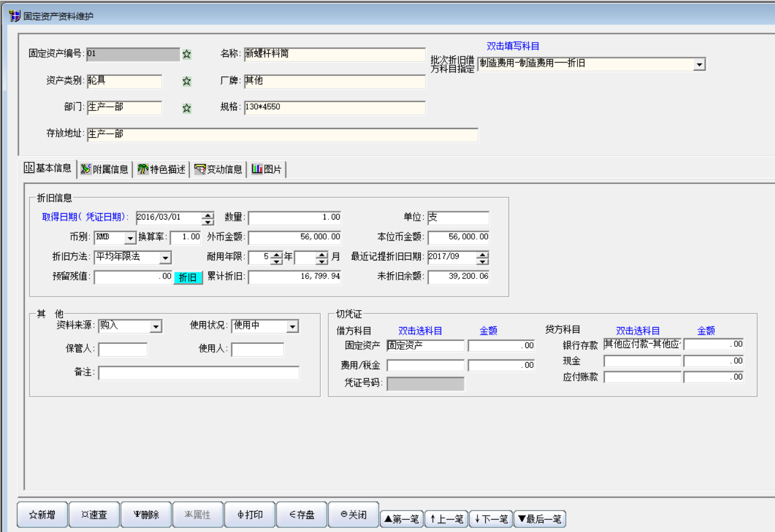Click the 累计折旧 input field
Viewport: 775px width, 532px height.
(295, 277)
